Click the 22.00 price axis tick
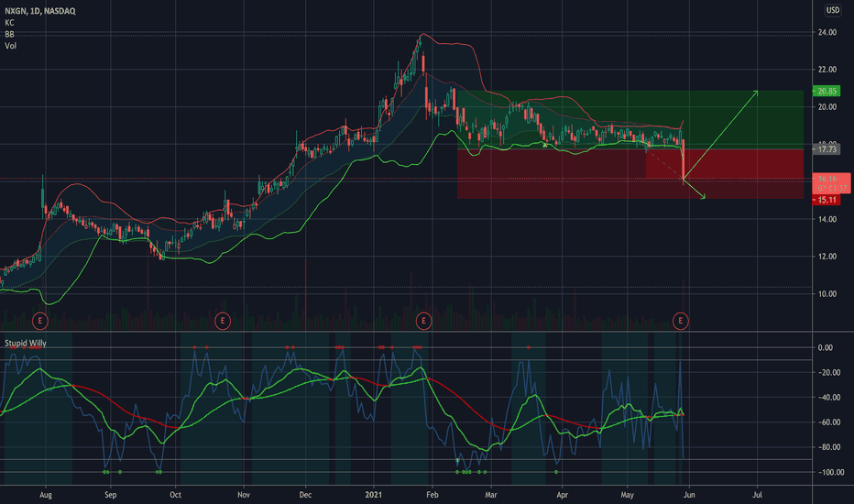The height and width of the screenshot is (504, 854). click(827, 70)
